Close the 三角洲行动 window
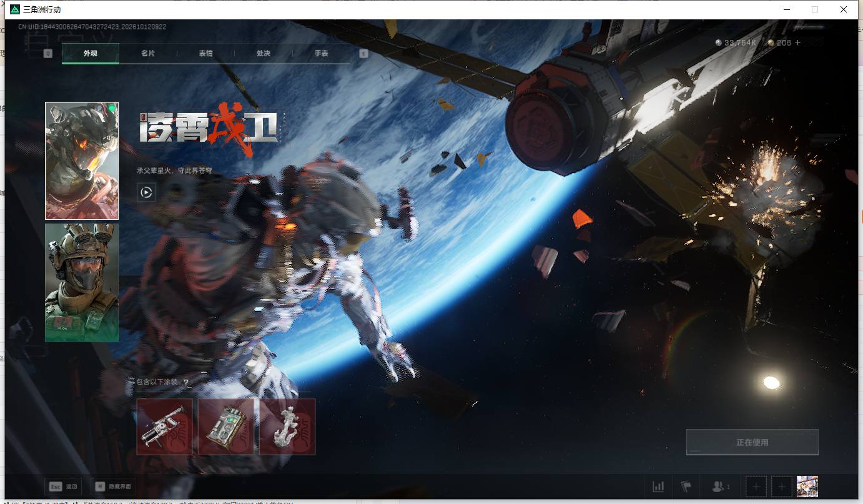The width and height of the screenshot is (863, 504). [844, 9]
